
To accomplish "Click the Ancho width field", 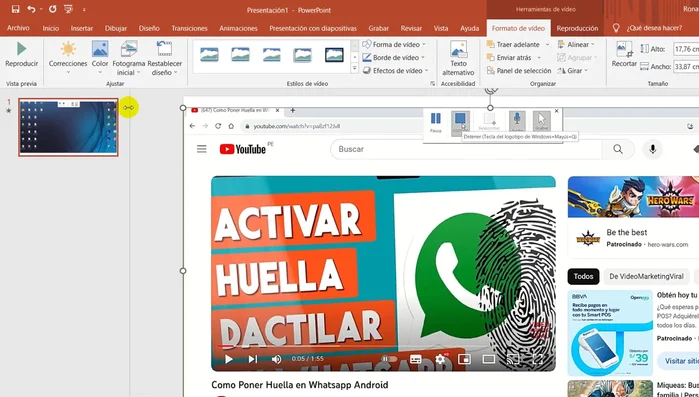I will click(687, 66).
